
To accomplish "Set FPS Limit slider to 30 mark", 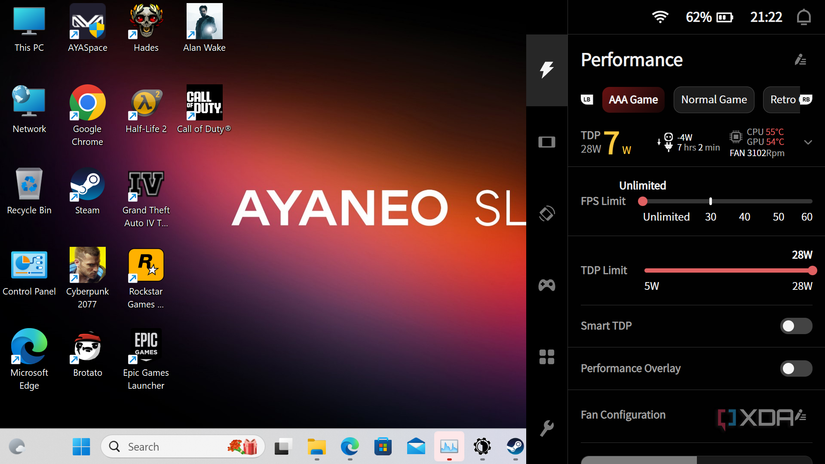I will pos(711,201).
